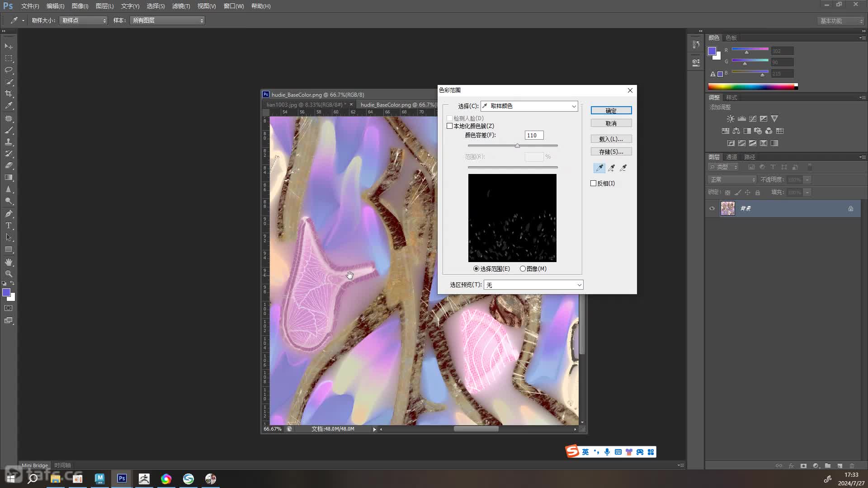Select the Quick Selection tool

pyautogui.click(x=9, y=82)
